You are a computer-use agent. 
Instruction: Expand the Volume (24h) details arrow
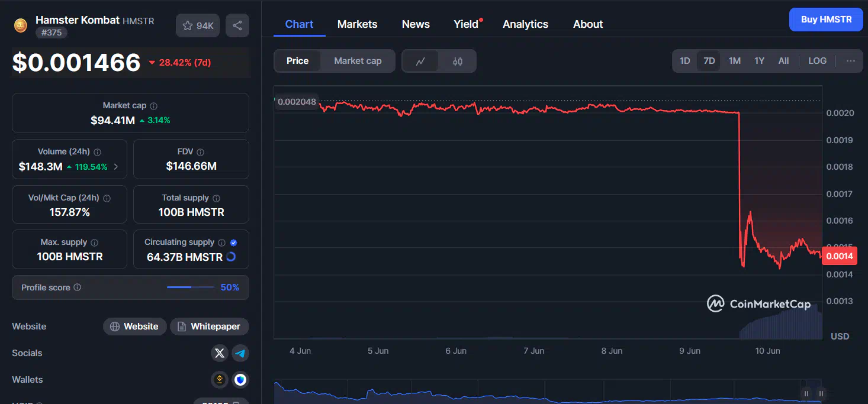pyautogui.click(x=115, y=167)
